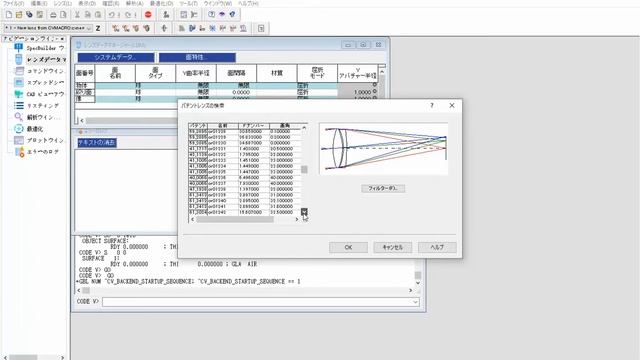Click the lens drawing preview thumbnail
Image resolution: width=640 pixels, height=360 pixels.
(384, 149)
